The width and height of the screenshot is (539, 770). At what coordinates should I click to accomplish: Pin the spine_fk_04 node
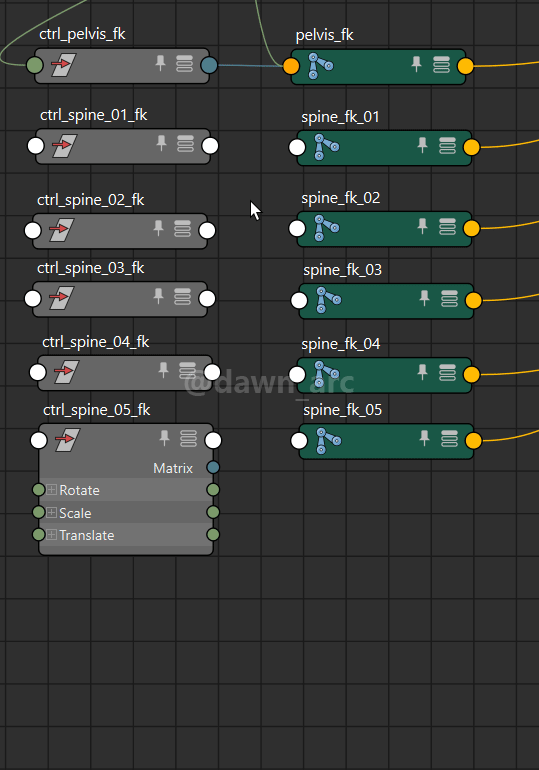tap(422, 372)
